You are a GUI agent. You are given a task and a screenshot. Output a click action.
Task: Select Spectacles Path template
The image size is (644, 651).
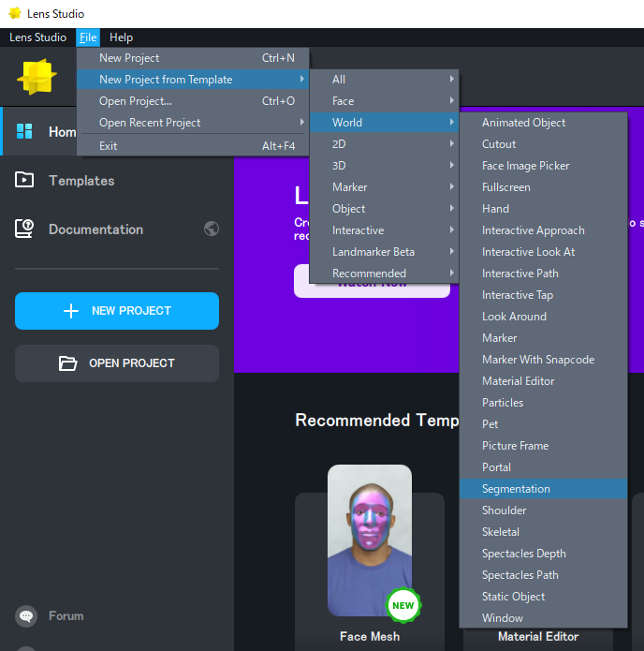pos(543,575)
